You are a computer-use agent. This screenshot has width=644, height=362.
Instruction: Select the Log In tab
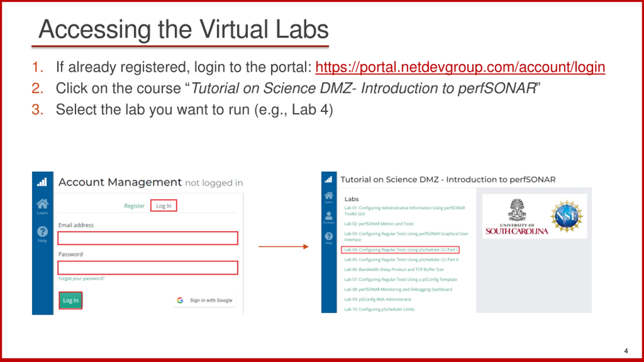tap(164, 206)
